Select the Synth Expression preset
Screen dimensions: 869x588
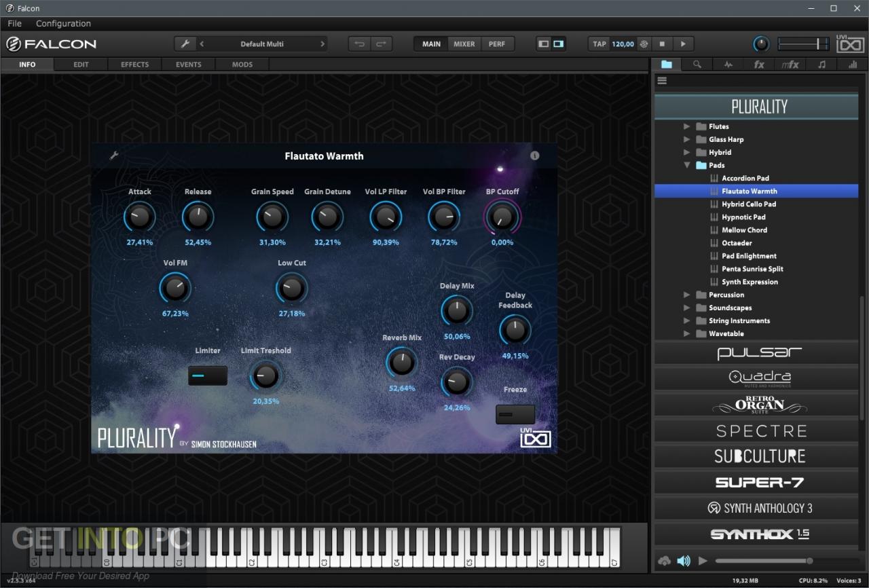pyautogui.click(x=749, y=282)
